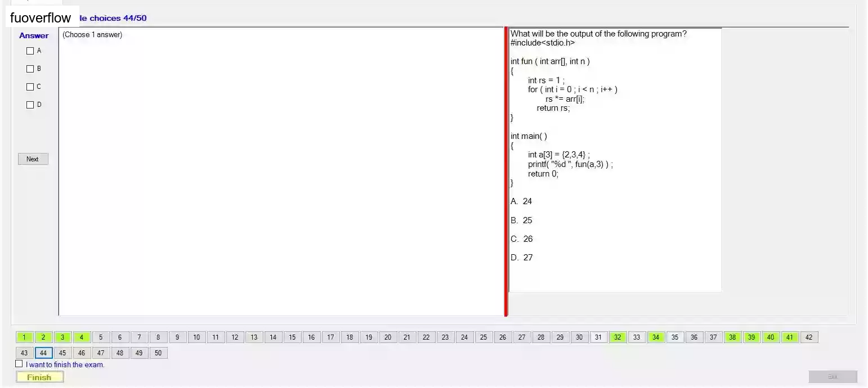Click answer text 'A. 24'
868x388 pixels.
(521, 201)
